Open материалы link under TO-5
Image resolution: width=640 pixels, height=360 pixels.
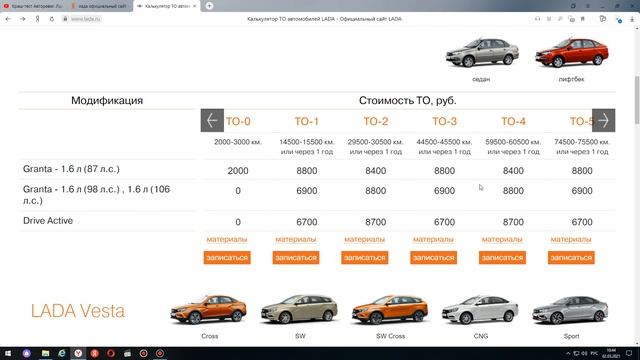pos(571,239)
